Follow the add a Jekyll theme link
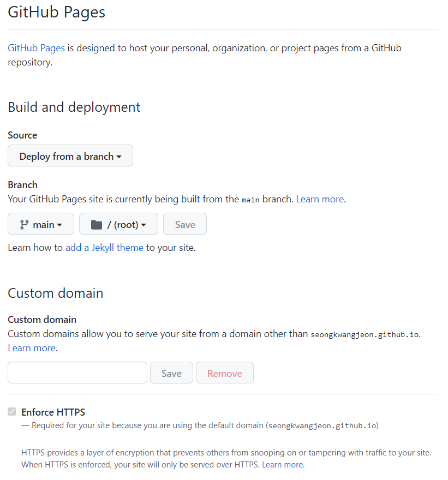This screenshot has width=448, height=480. coord(104,248)
